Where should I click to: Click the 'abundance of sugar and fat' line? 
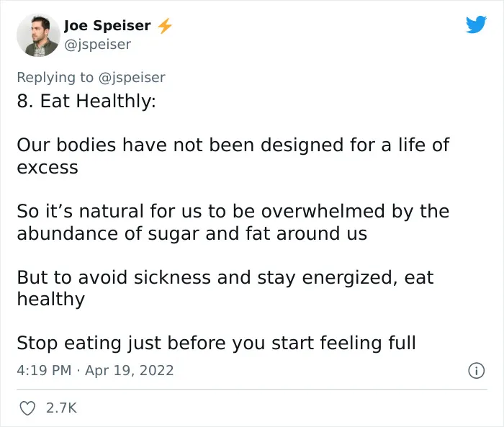point(192,233)
